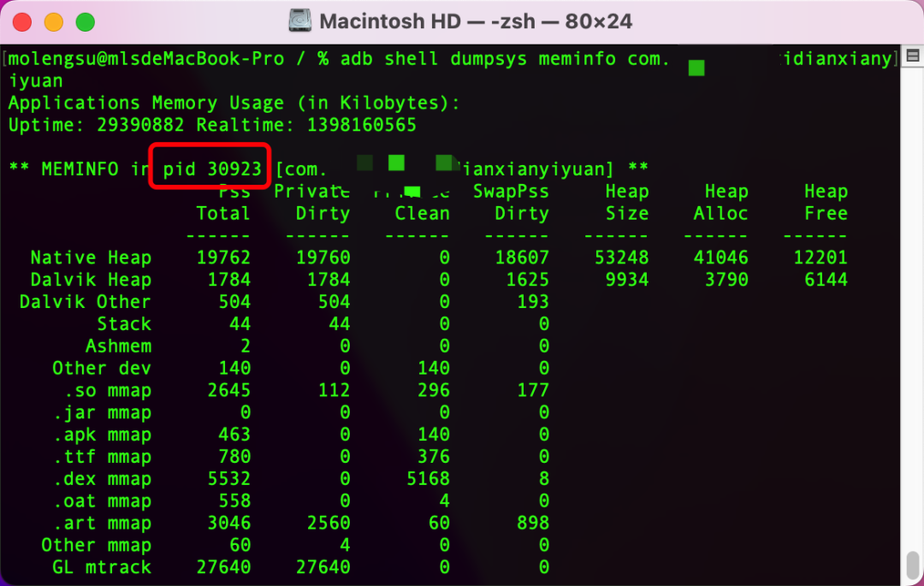Click the scrollbar thumb at bottom right
The height and width of the screenshot is (586, 924).
913,565
